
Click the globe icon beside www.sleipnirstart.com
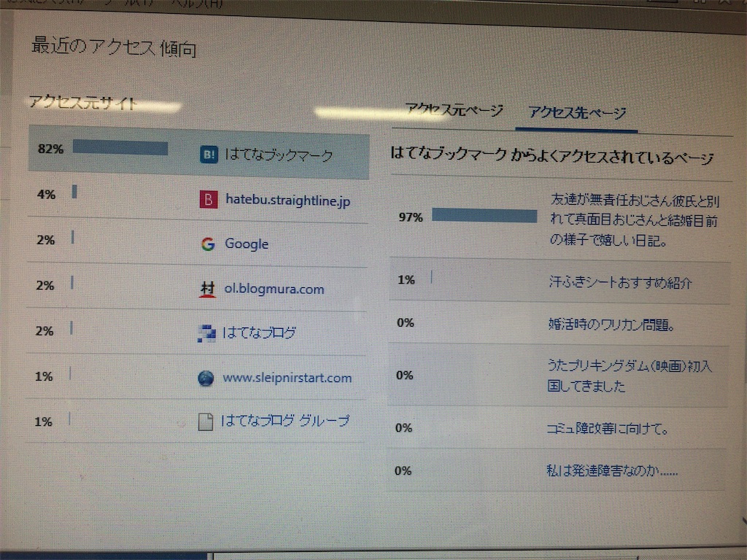pyautogui.click(x=206, y=378)
